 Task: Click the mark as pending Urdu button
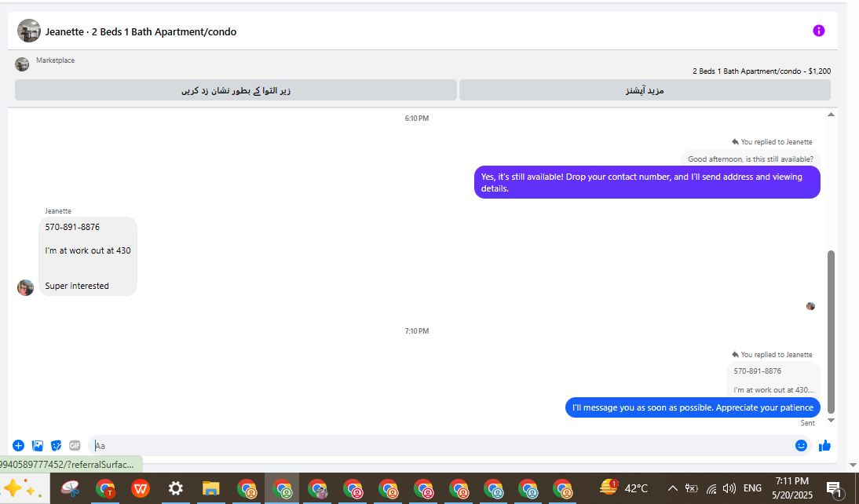[236, 89]
